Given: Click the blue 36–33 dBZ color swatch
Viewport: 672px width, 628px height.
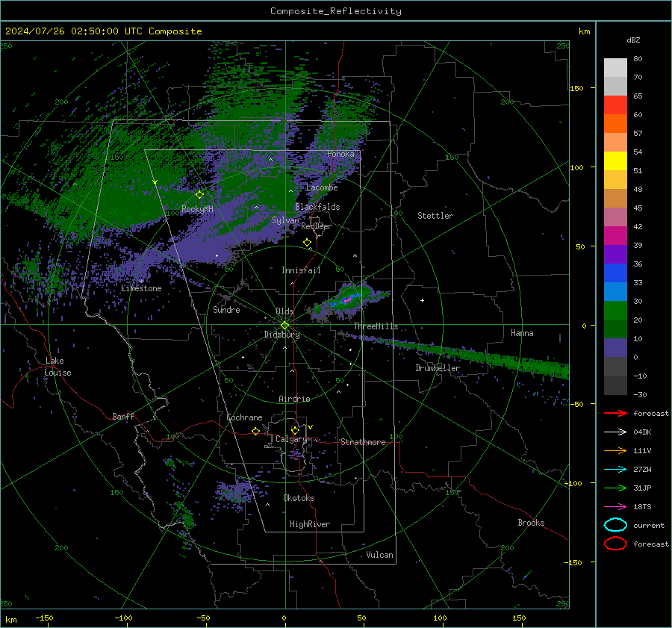Looking at the screenshot, I should coord(615,273).
